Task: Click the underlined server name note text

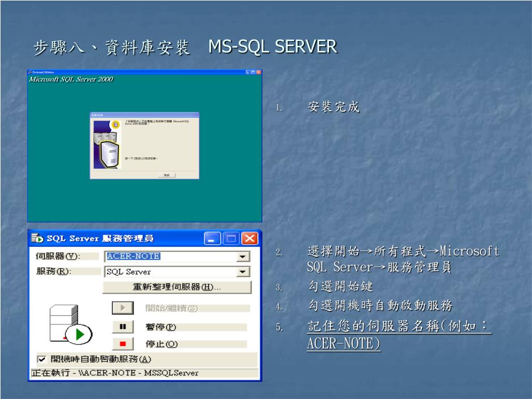Action: (x=400, y=335)
